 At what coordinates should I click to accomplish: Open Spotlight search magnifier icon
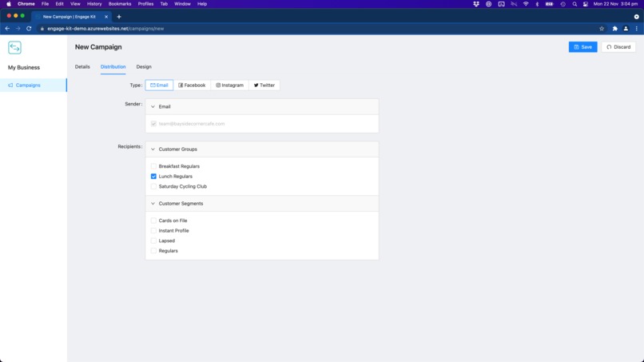click(574, 4)
